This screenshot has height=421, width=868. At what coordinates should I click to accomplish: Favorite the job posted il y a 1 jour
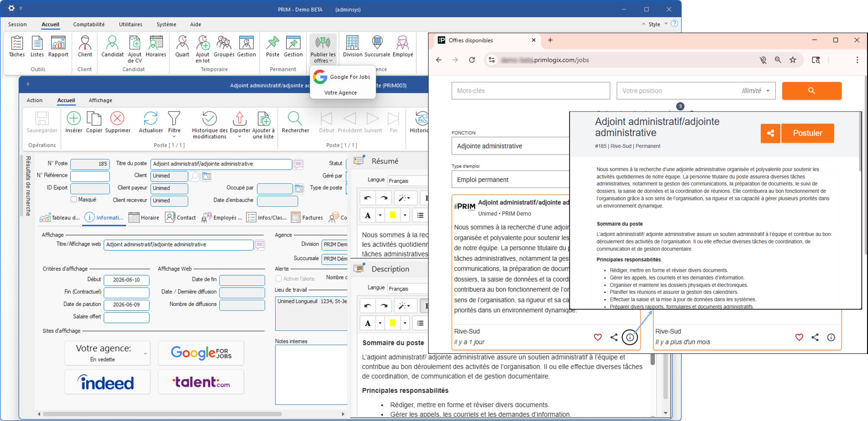[598, 337]
